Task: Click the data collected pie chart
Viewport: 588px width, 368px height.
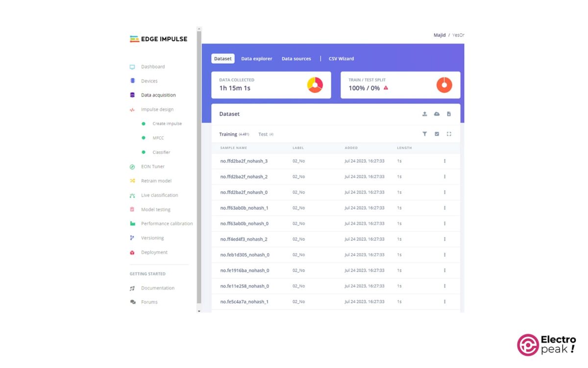Action: point(315,85)
